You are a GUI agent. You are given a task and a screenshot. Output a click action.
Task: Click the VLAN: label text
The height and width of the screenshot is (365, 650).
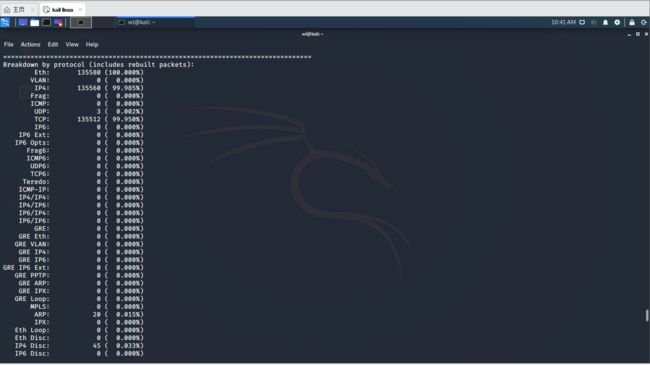40,80
